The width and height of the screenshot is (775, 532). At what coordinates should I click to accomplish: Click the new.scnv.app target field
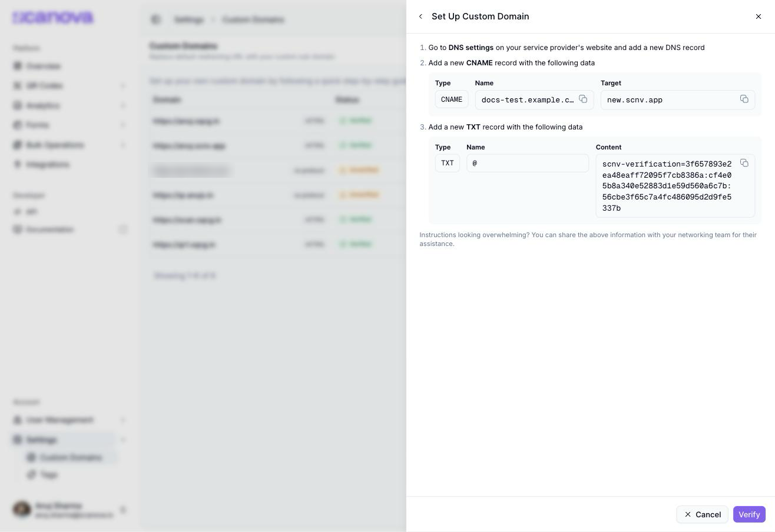[678, 99]
